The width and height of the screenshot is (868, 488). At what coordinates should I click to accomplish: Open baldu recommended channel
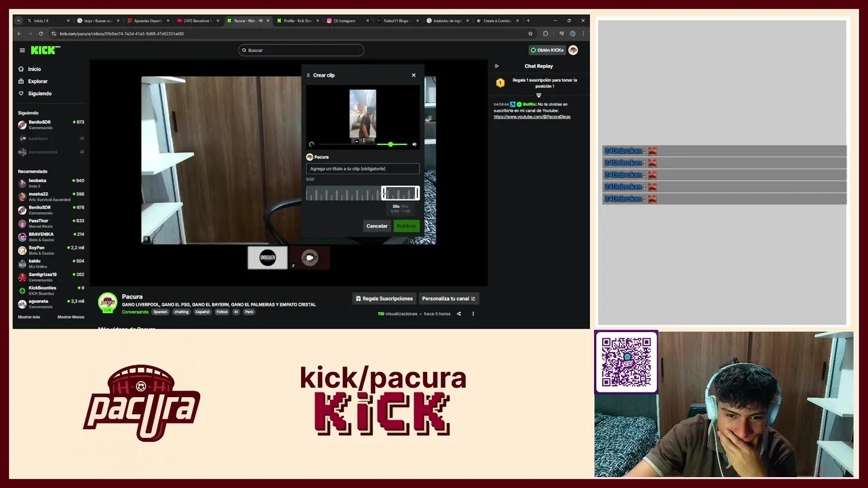click(51, 263)
